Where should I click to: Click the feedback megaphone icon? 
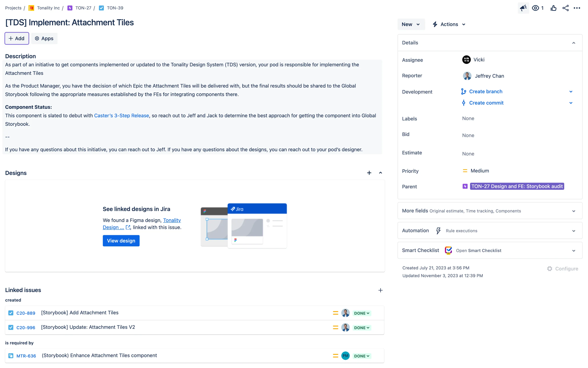[x=523, y=8]
